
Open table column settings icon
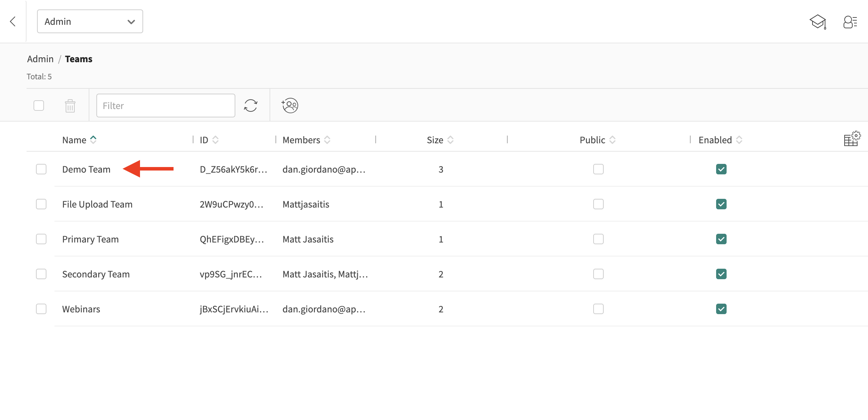coord(852,139)
